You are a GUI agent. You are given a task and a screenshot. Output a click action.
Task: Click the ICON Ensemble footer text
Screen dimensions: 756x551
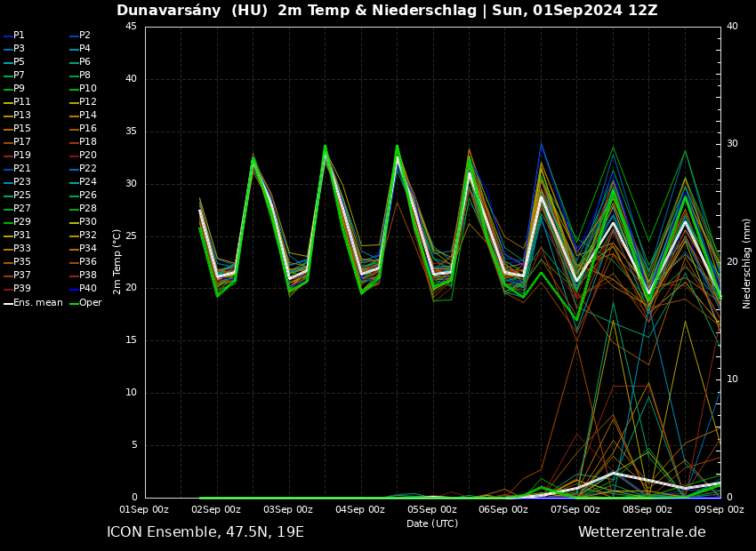pos(205,532)
